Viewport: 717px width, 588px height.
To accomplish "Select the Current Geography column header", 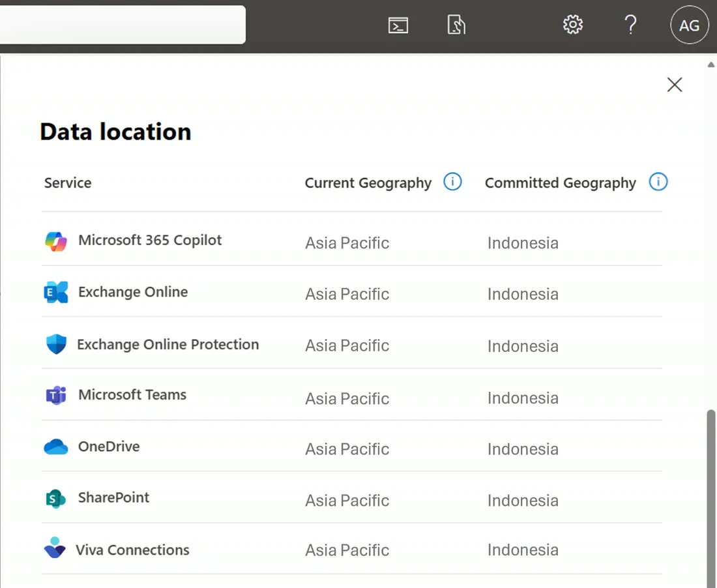I will (368, 183).
